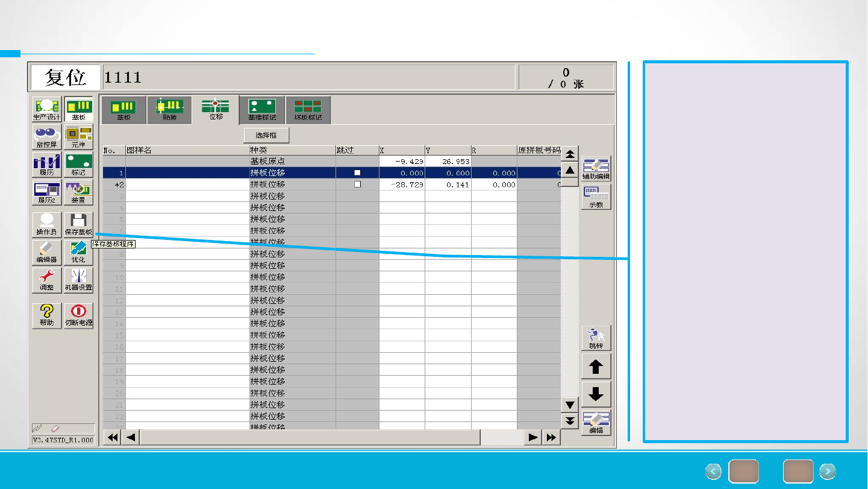This screenshot has width=868, height=489.
Task: Launch the 优化 optimization tool
Action: tap(78, 252)
